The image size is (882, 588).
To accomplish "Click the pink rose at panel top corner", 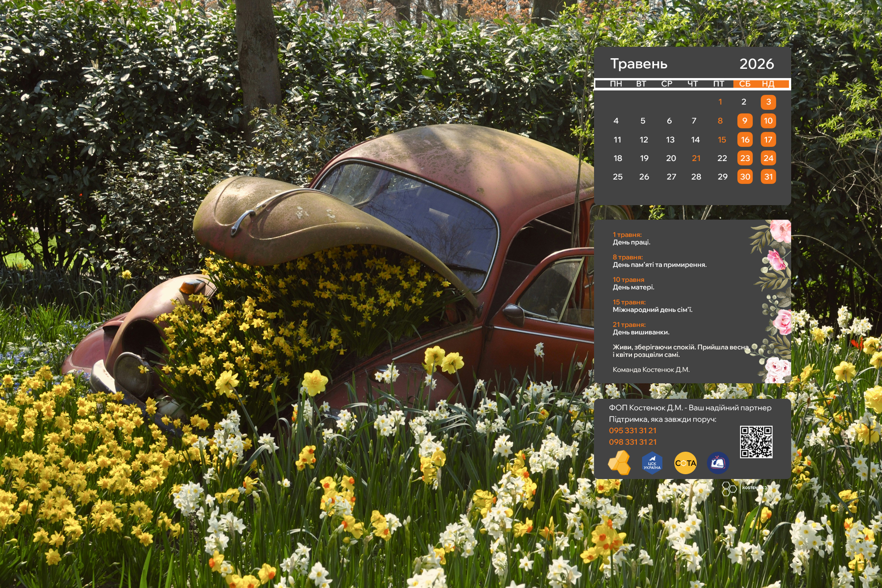I will pyautogui.click(x=780, y=231).
